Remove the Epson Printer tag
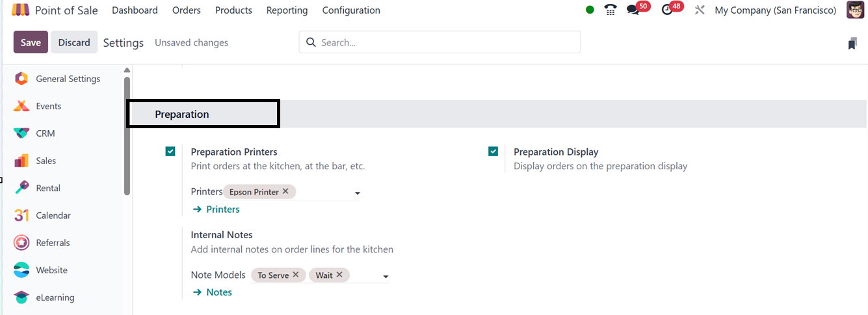The width and height of the screenshot is (868, 315). click(x=285, y=191)
